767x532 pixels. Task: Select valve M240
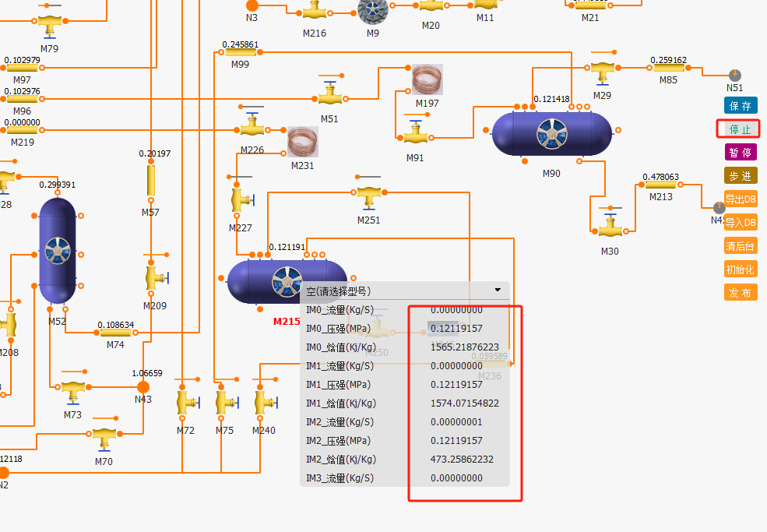click(x=266, y=402)
